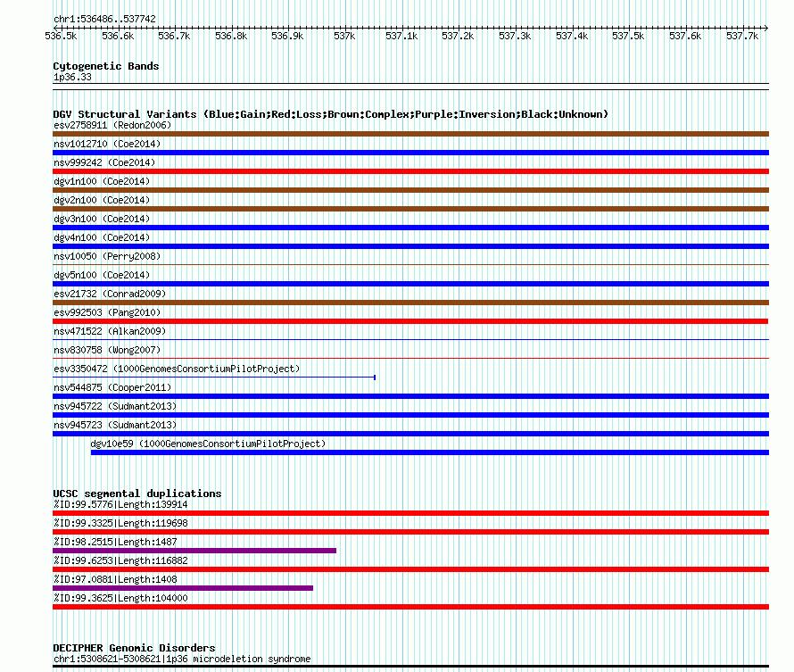Click the purple bar under Length:1487

tap(194, 551)
